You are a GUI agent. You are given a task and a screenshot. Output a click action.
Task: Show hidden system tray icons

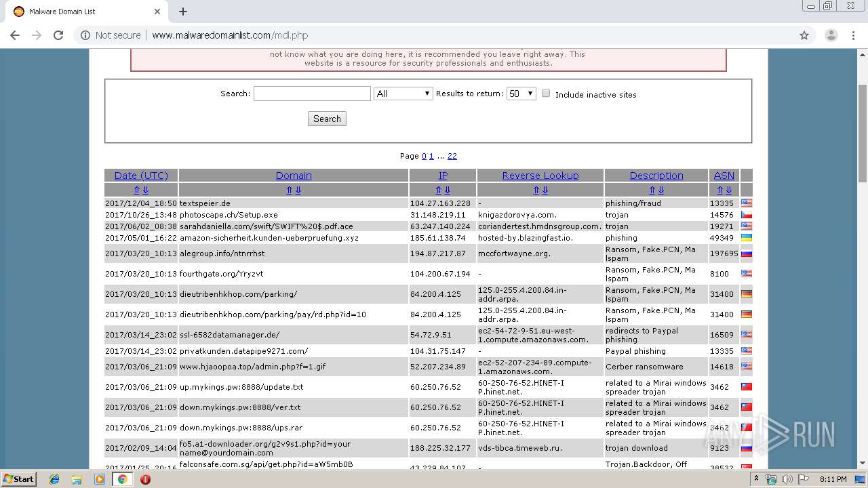point(756,479)
